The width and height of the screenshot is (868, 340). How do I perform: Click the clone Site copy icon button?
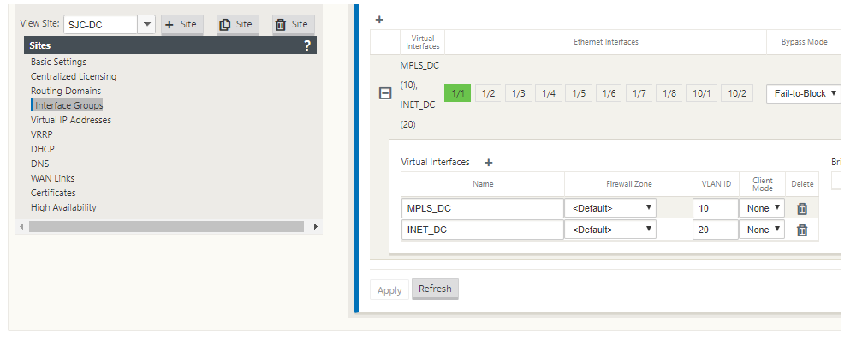click(x=238, y=24)
